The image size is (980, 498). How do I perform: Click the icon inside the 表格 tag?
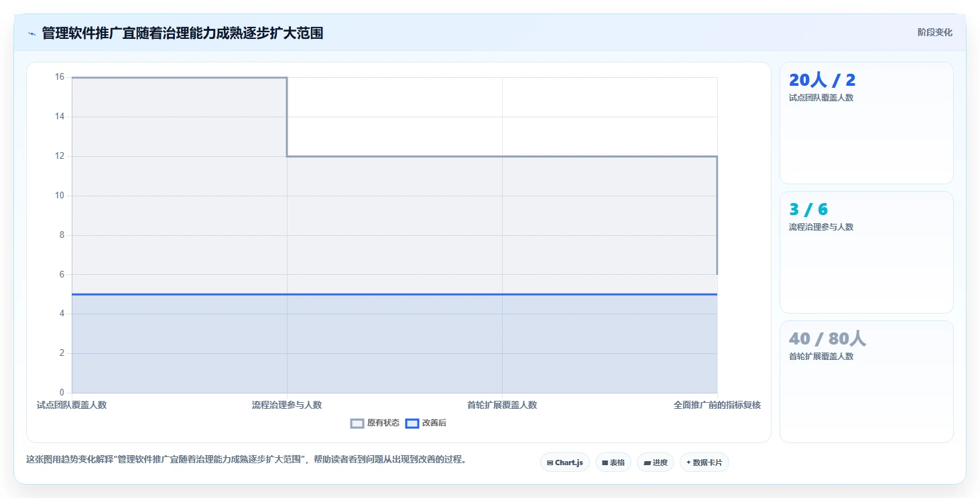coord(605,462)
